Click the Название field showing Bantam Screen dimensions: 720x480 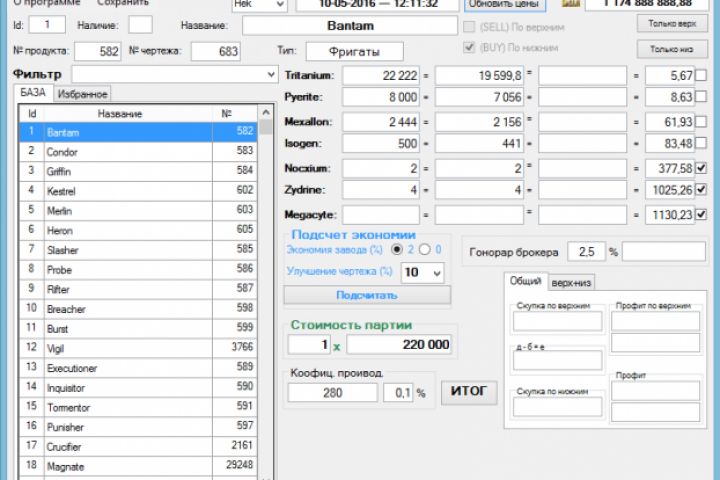[350, 25]
